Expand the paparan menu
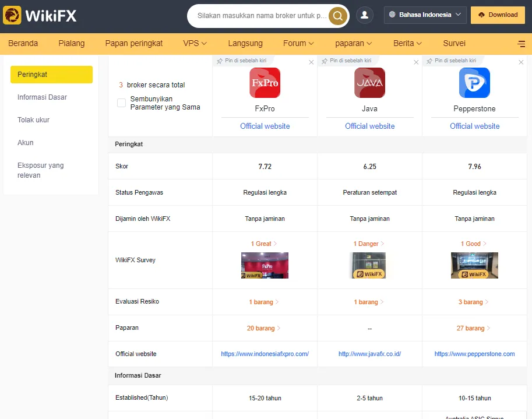This screenshot has height=419, width=532. coord(353,44)
